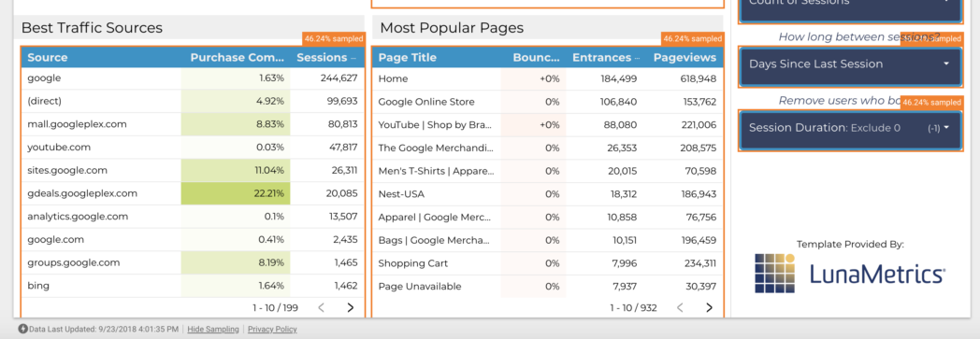Screen dimensions: 980x339
Task: Open the Privacy Policy link
Action: pos(272,329)
